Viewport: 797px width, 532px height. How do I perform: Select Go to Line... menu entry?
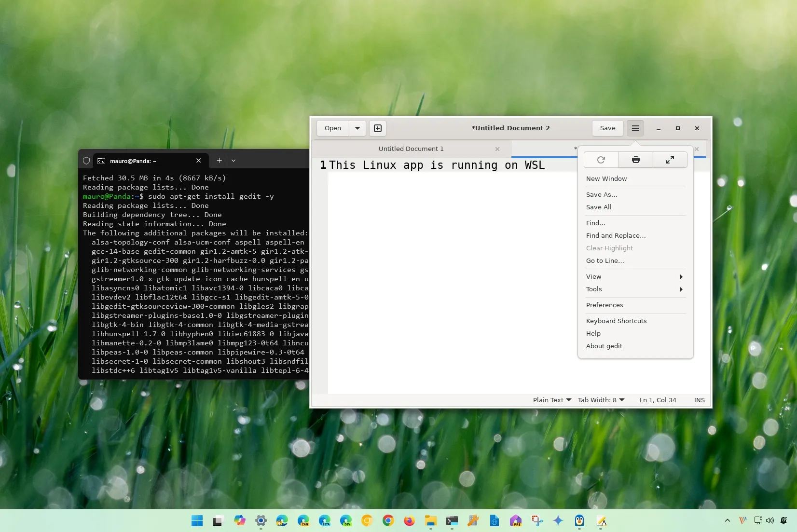click(635, 260)
